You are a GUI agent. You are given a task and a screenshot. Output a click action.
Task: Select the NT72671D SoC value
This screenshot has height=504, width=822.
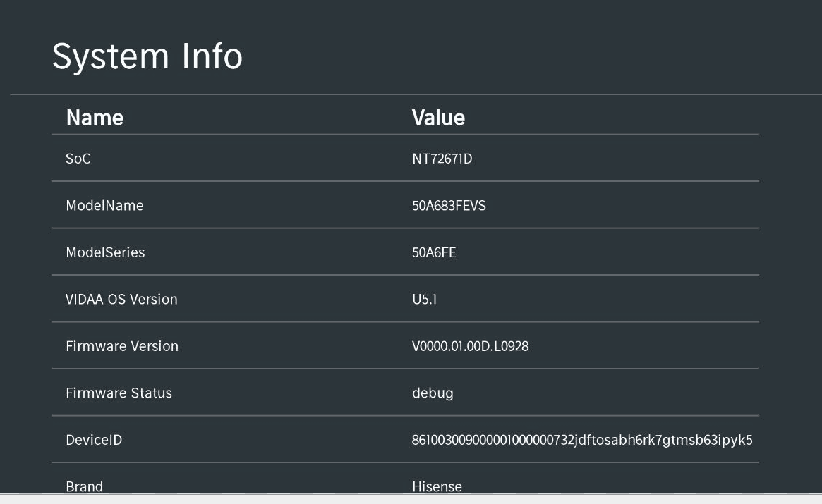442,159
